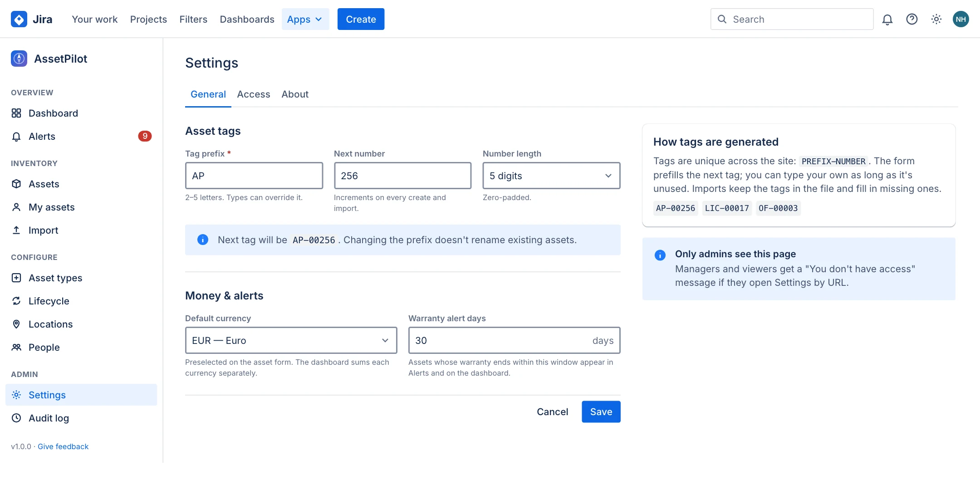Click the top Search field
This screenshot has width=980, height=490.
tap(792, 19)
